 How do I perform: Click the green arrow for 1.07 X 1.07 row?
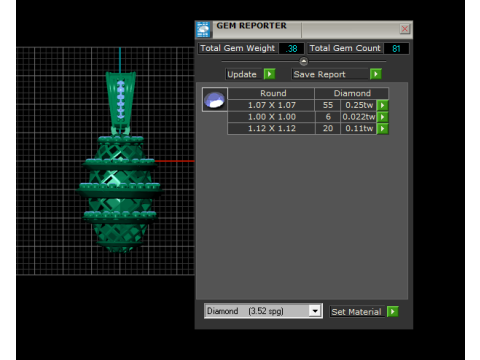[382, 105]
